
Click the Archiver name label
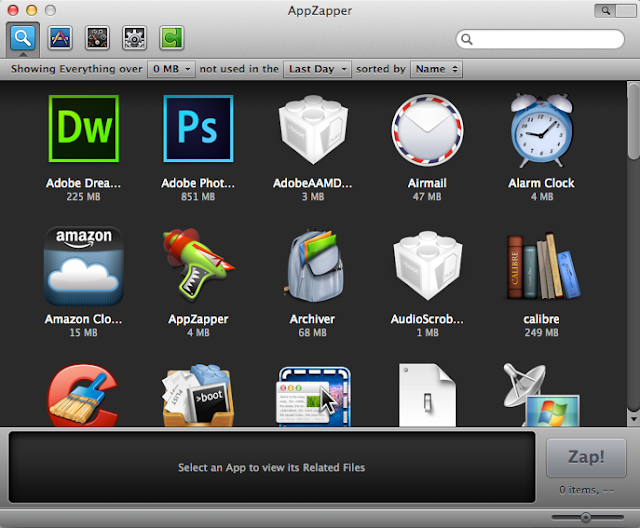tap(312, 319)
